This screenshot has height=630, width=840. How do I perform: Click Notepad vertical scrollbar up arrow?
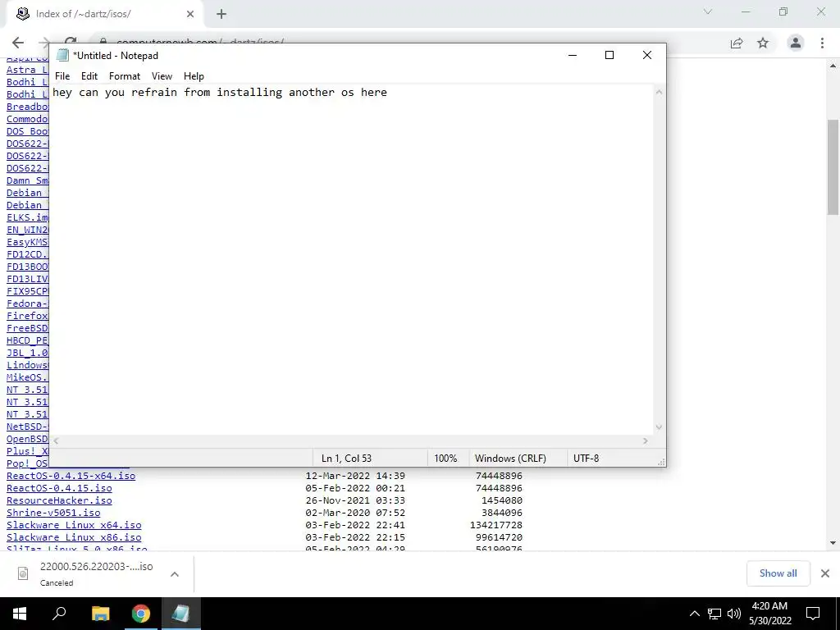click(x=660, y=92)
